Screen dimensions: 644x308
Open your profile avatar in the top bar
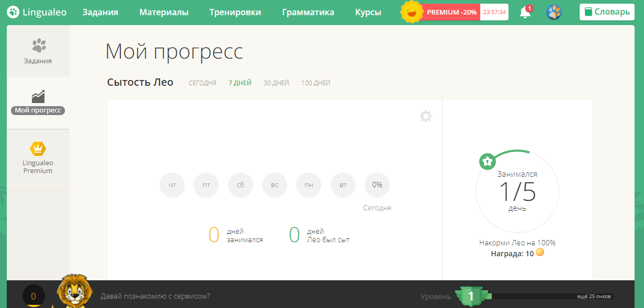coord(554,12)
